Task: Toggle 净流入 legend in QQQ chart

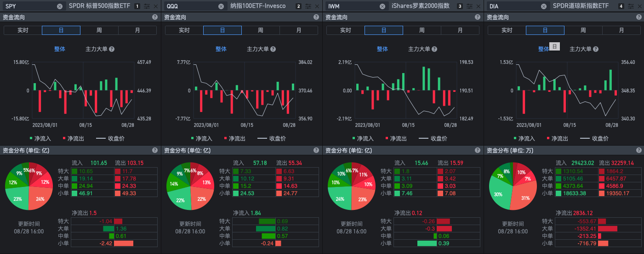Action: click(202, 138)
